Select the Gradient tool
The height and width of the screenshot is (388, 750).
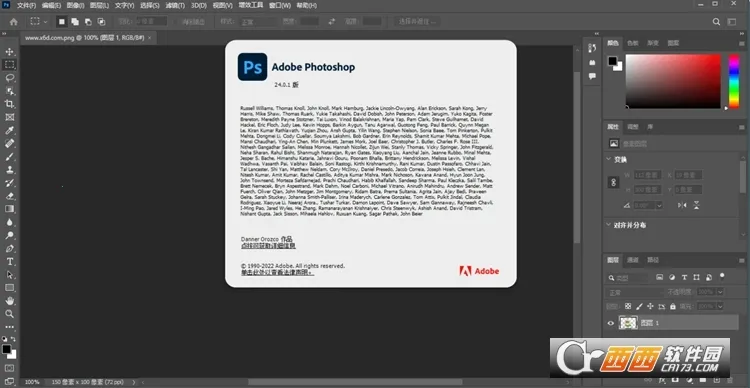point(10,209)
